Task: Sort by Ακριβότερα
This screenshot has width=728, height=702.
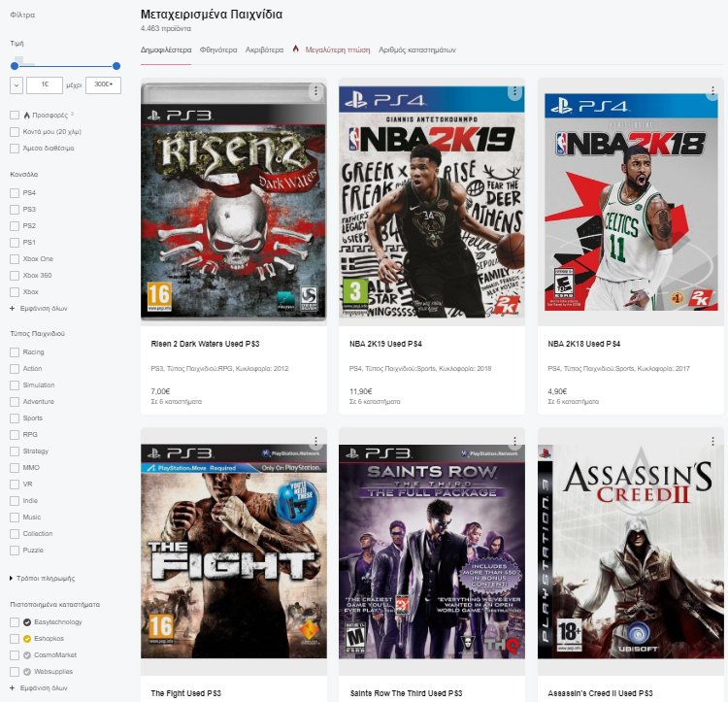Action: click(264, 50)
